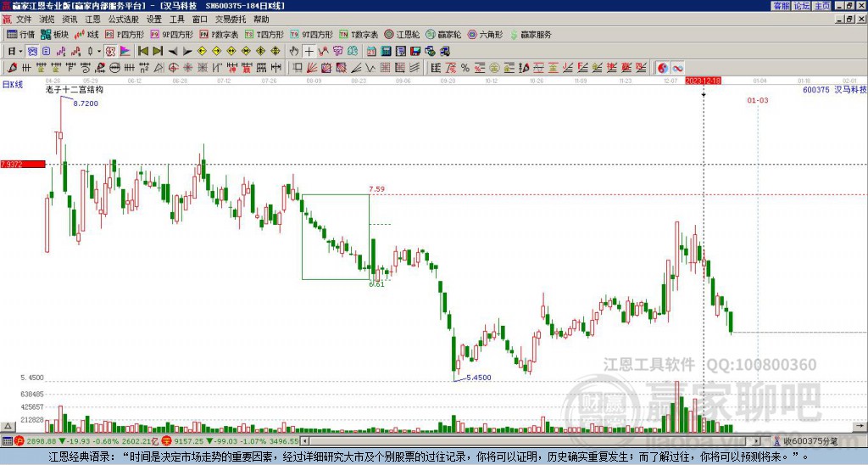Viewport: 868px width, 465px height.
Task: Click the 8.7200 high price label
Action: tap(86, 104)
